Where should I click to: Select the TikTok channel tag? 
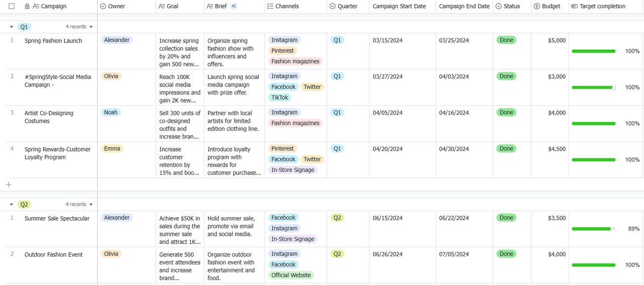pyautogui.click(x=280, y=98)
